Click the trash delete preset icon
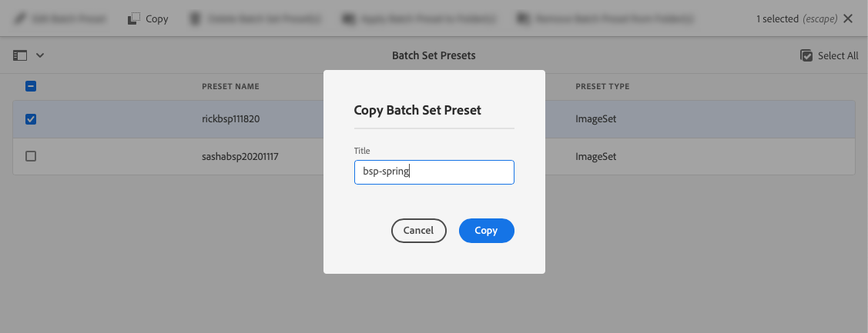The image size is (868, 333). tap(197, 18)
